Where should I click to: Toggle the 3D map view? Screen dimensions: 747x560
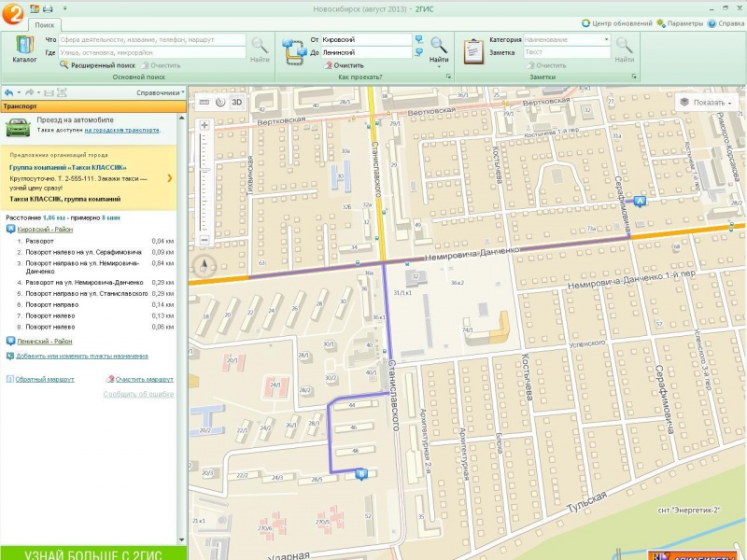point(237,102)
